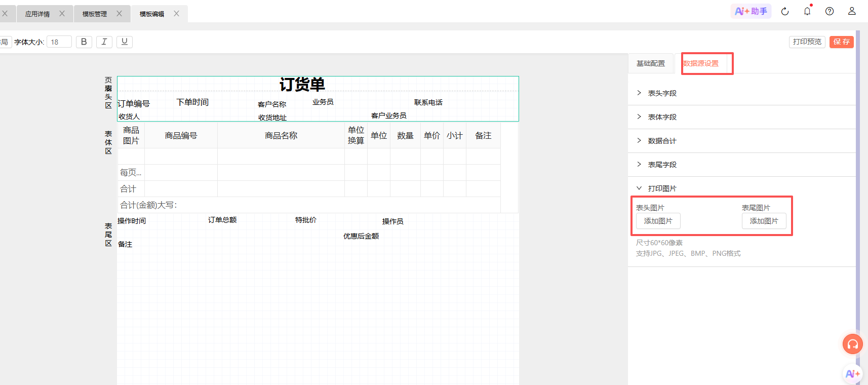Screen dimensions: 868x385
Task: Click the 单价 column header
Action: 432,135
